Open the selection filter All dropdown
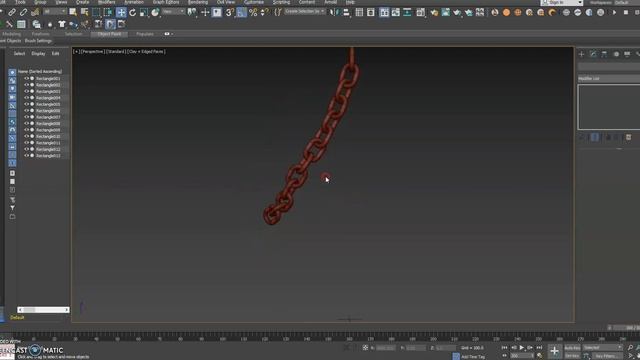 point(55,12)
